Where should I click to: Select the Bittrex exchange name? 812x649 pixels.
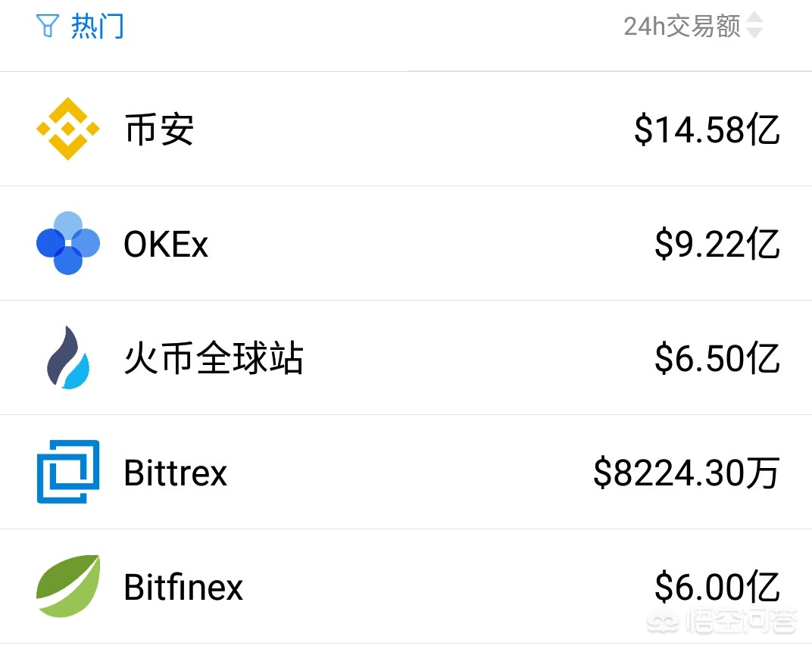tap(176, 473)
